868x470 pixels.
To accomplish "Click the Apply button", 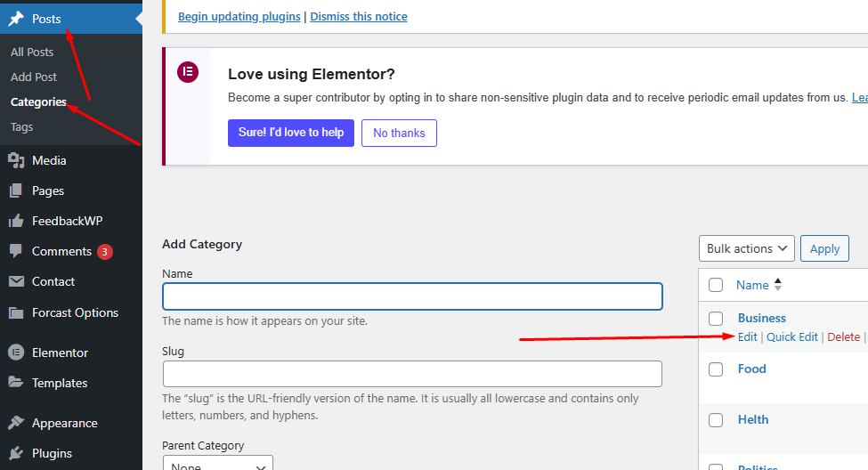I will (824, 248).
